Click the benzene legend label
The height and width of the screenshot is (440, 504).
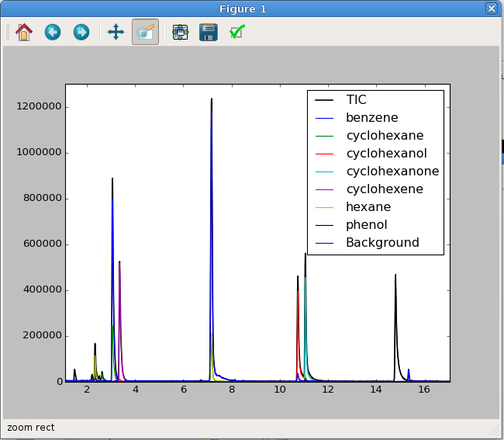point(372,118)
